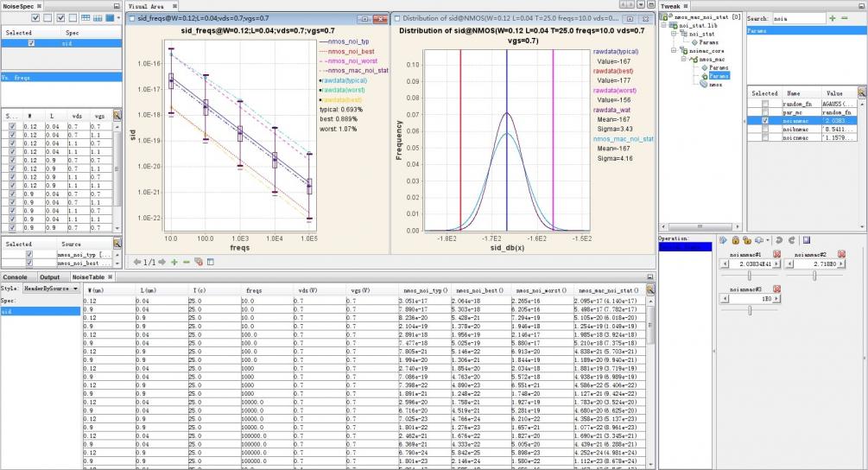Click the redo arrow in Tweak toolbar
Viewport: 868px width, 470px height.
coord(792,240)
